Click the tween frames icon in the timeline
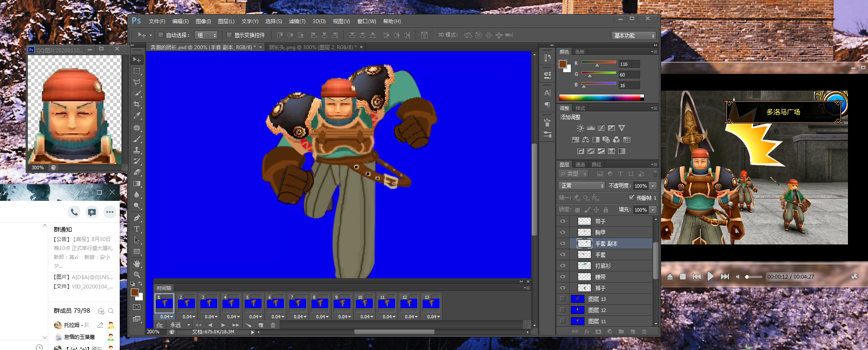 tap(248, 325)
